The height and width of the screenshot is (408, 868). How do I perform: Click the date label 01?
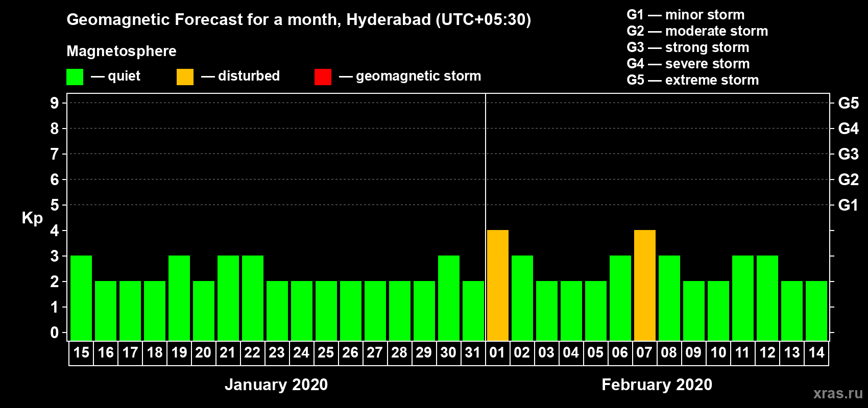pyautogui.click(x=497, y=353)
